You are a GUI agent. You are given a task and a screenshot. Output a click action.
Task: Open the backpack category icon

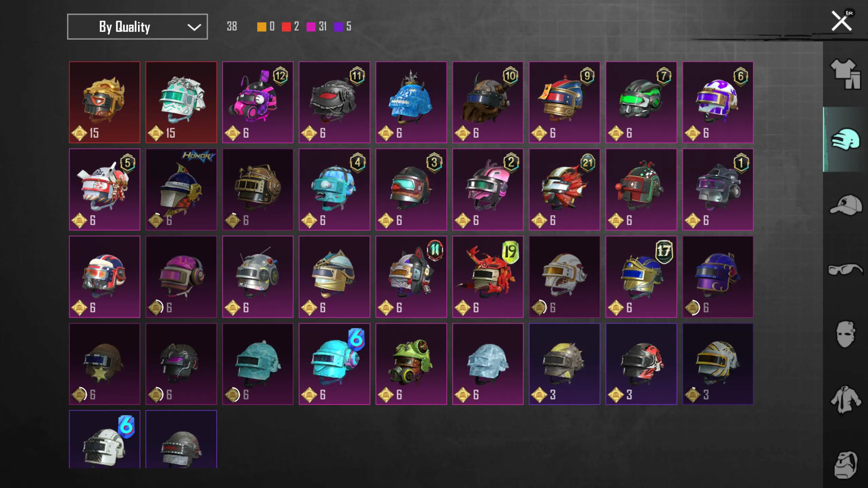click(845, 465)
